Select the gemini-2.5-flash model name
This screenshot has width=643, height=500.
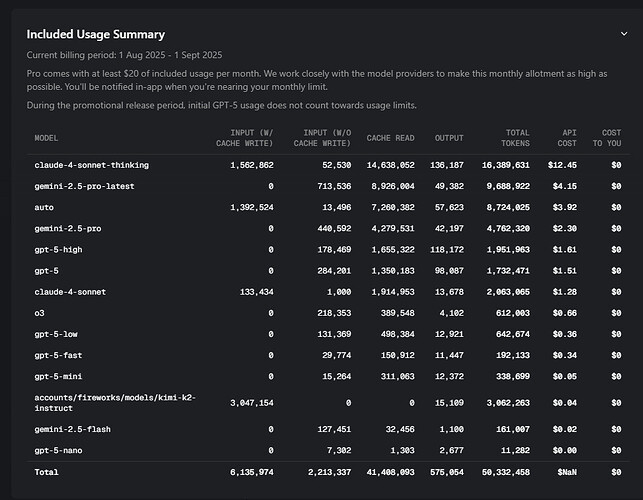coord(73,429)
